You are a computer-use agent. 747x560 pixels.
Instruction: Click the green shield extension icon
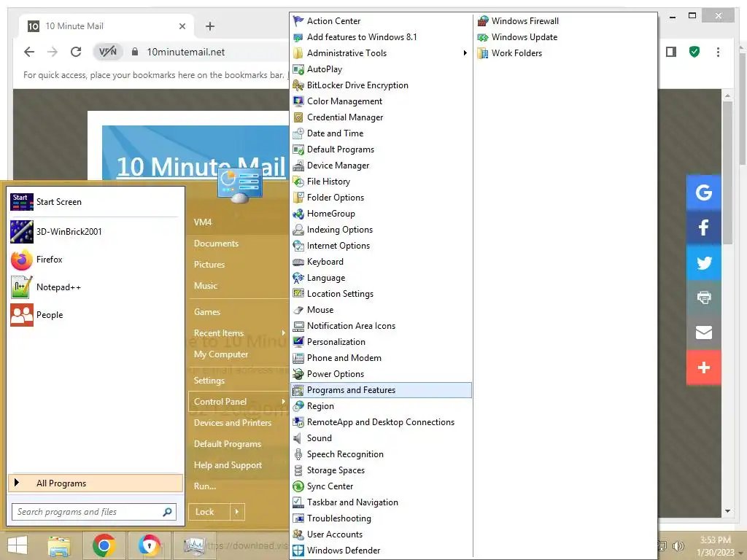(x=694, y=52)
